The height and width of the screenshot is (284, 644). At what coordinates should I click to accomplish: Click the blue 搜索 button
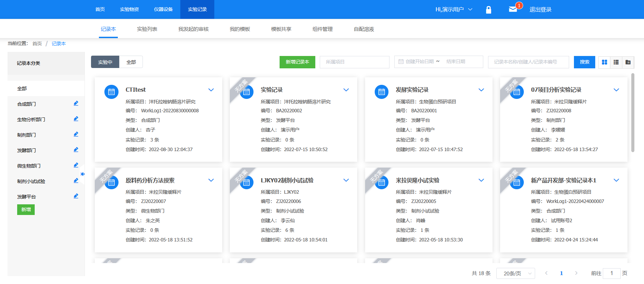point(585,62)
